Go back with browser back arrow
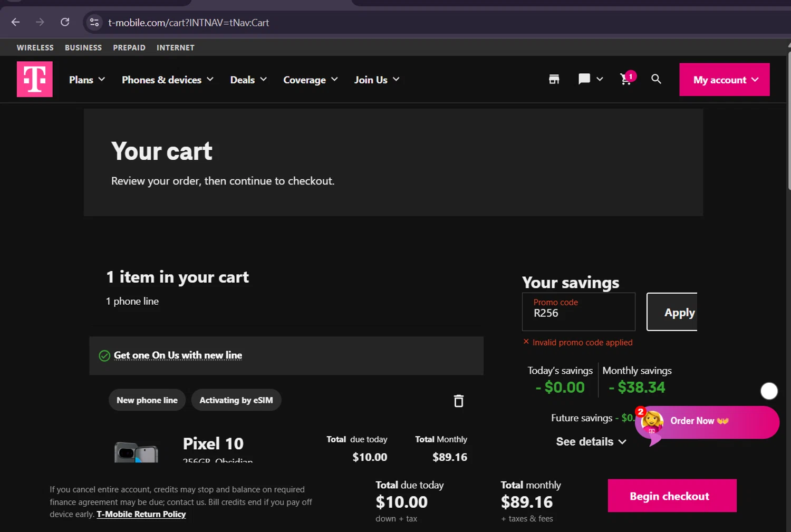Screen dimensions: 791x532 [15, 22]
